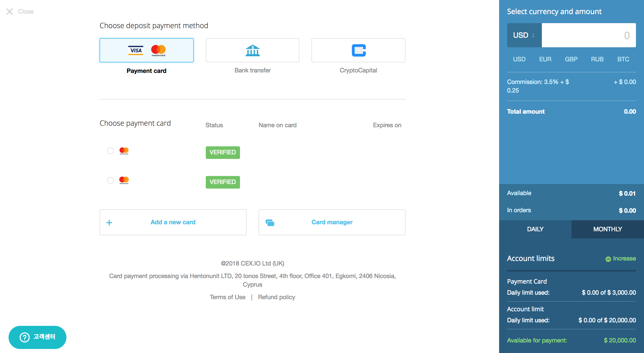Select the first Mastercard radio button

point(110,151)
